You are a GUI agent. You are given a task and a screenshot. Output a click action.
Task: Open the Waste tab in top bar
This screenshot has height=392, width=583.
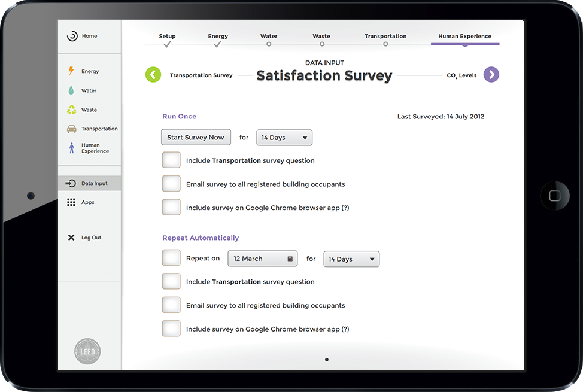click(321, 36)
